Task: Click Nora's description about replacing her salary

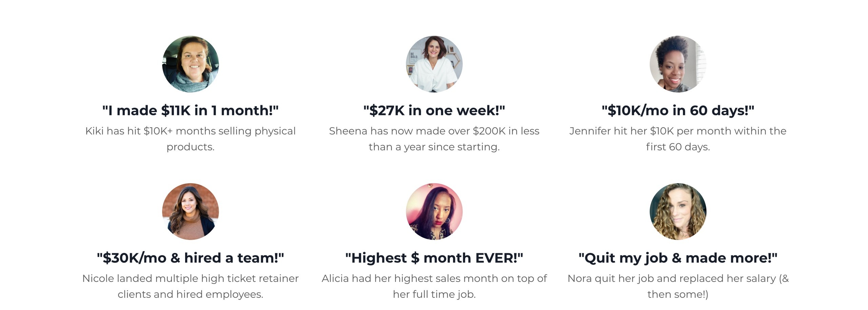Action: [678, 286]
